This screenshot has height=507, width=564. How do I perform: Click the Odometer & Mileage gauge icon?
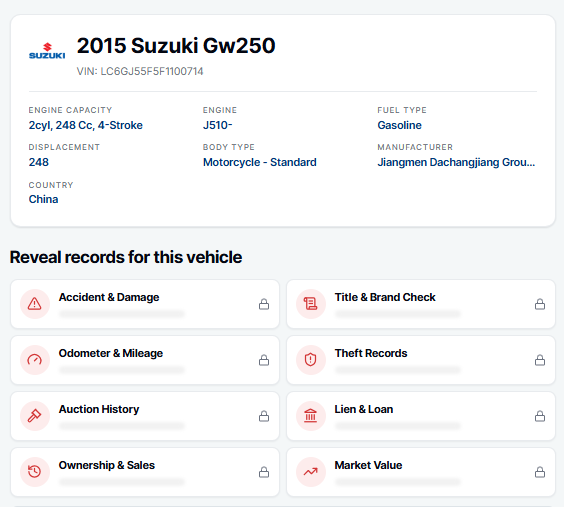tap(35, 360)
